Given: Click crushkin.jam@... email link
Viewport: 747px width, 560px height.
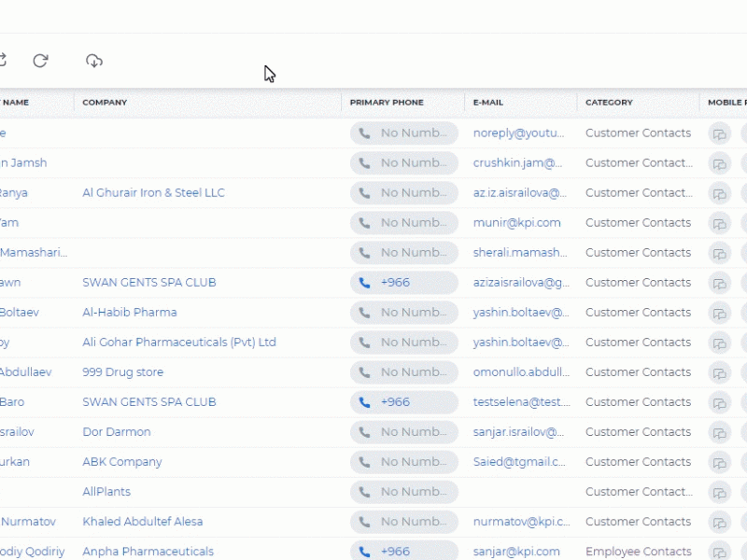Looking at the screenshot, I should [518, 162].
